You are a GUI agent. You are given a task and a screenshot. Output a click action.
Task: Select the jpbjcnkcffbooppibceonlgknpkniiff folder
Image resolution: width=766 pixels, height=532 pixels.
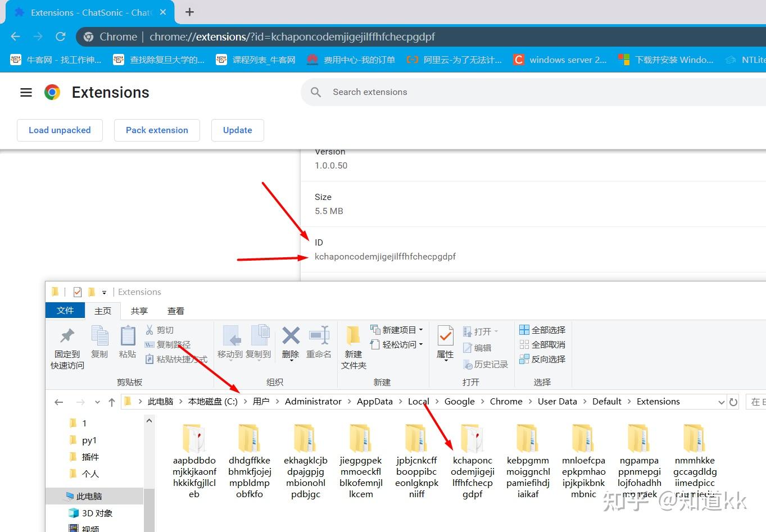pos(417,462)
